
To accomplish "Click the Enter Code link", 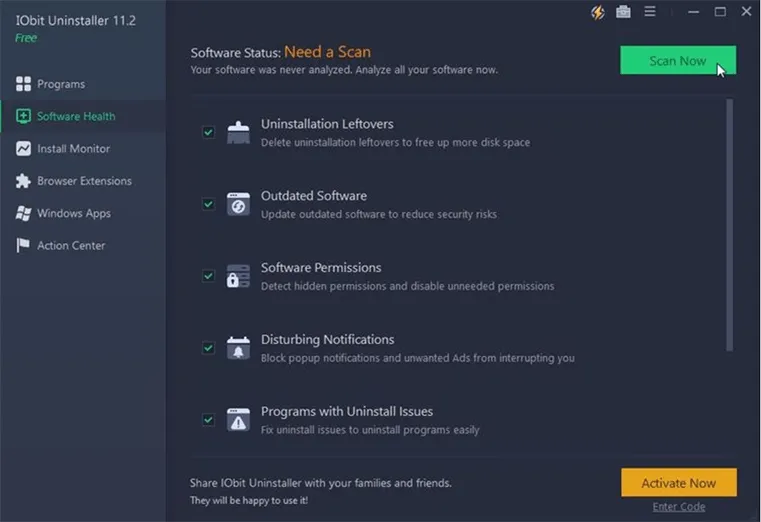I will click(678, 507).
